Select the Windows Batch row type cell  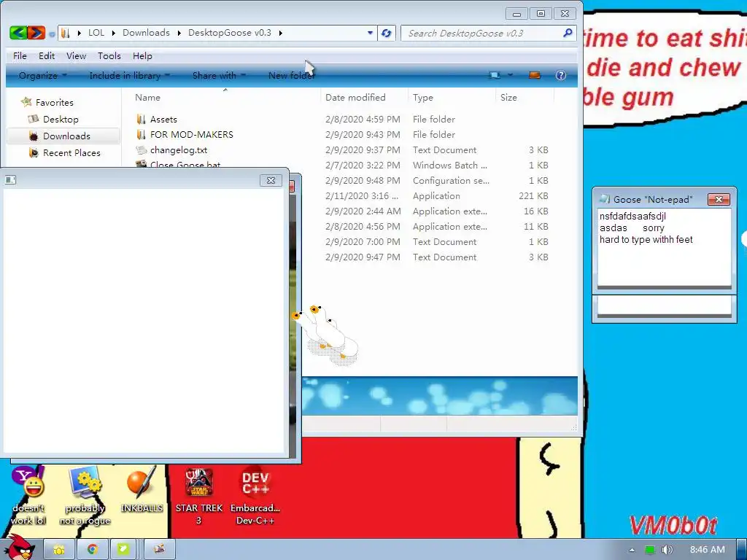449,166
